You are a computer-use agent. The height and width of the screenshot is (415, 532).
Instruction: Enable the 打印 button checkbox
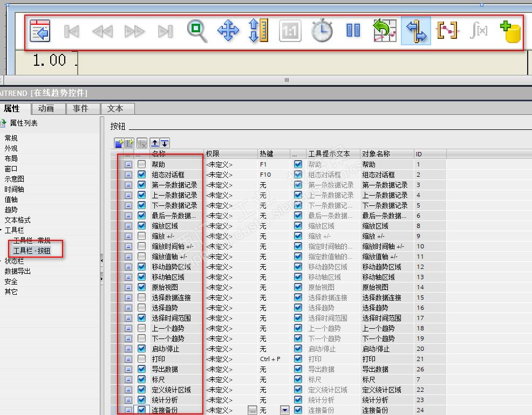(141, 359)
